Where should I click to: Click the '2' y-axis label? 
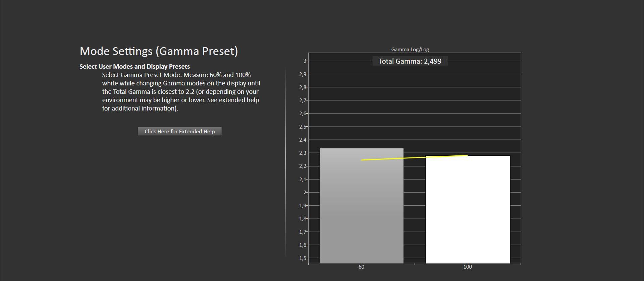(x=305, y=193)
